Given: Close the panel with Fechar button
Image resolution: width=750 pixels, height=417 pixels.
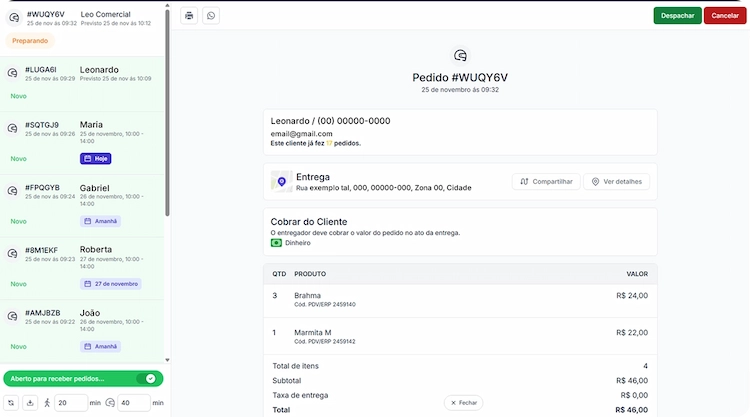Looking at the screenshot, I should click(x=463, y=402).
